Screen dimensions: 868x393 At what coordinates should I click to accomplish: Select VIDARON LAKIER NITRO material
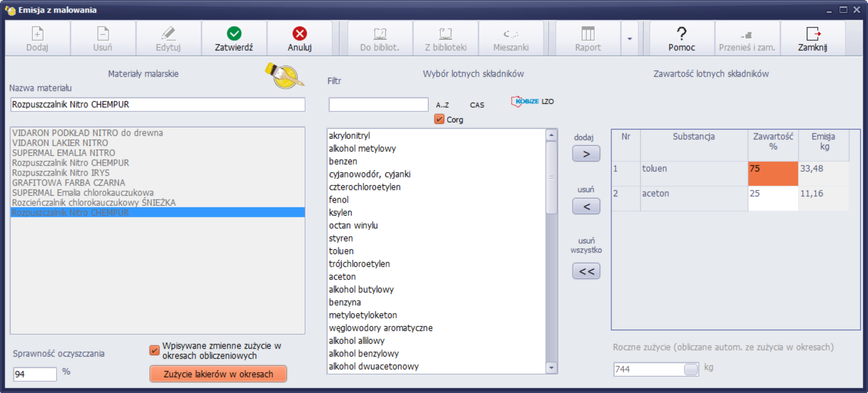158,143
